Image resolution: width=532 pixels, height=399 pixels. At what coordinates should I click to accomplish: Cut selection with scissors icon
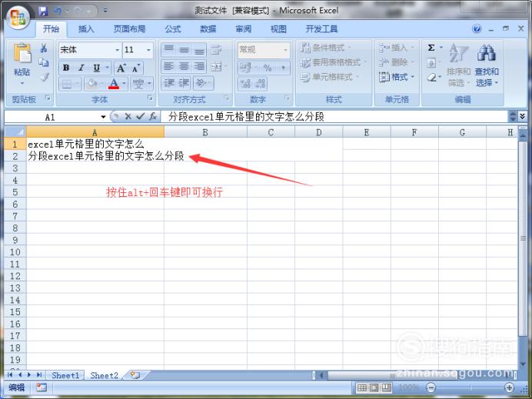(43, 48)
